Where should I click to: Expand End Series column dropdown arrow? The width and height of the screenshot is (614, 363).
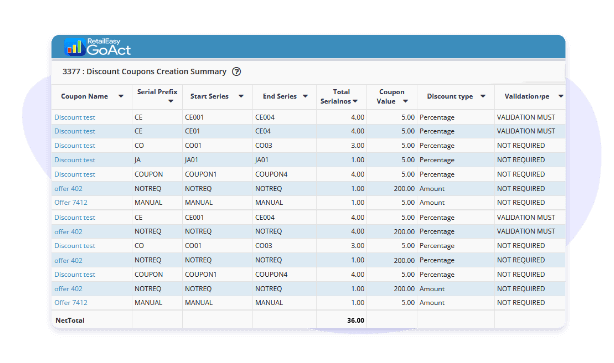305,96
